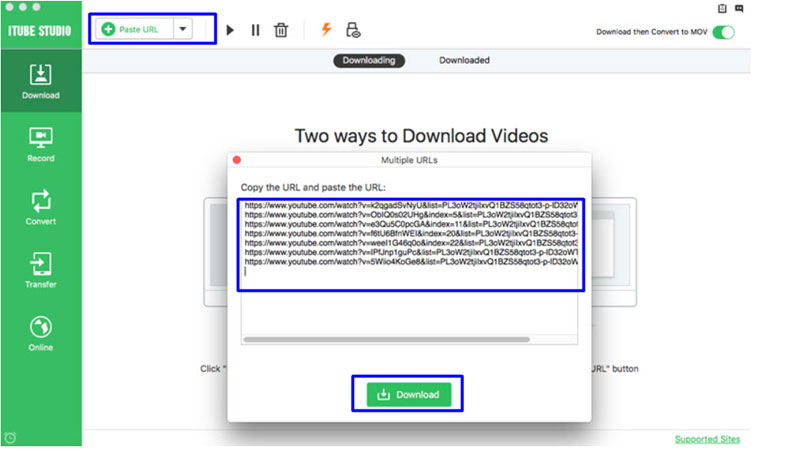The width and height of the screenshot is (800, 450).
Task: Open the private mode lock icon
Action: pos(353,30)
